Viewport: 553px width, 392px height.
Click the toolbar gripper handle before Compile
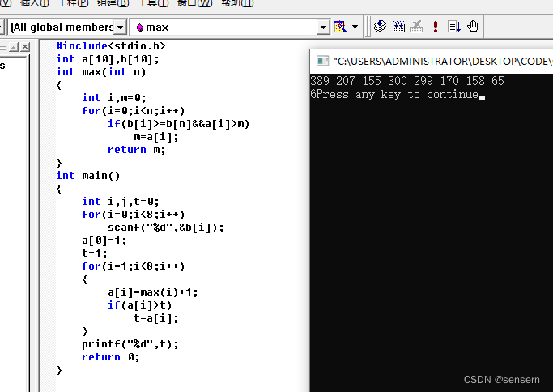pyautogui.click(x=367, y=27)
